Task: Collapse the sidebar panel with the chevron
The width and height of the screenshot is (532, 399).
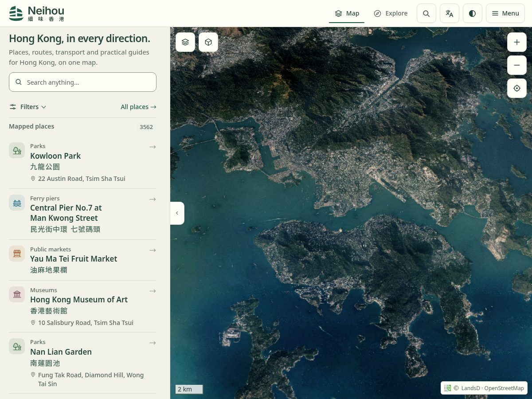Action: (177, 213)
